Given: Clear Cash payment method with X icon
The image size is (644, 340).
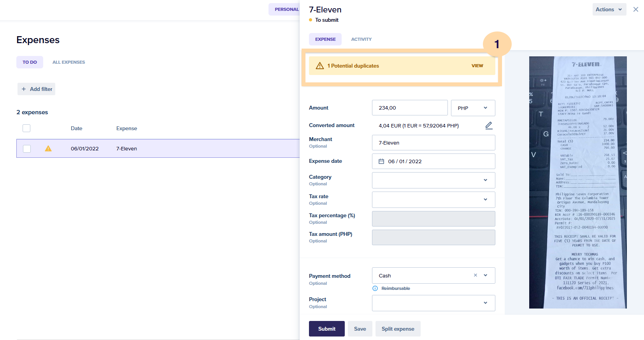Looking at the screenshot, I should (475, 275).
